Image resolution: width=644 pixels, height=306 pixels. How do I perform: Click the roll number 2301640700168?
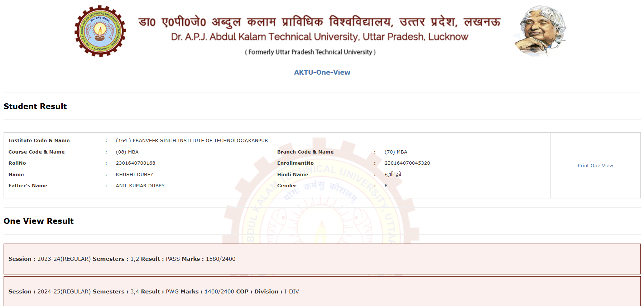[135, 163]
